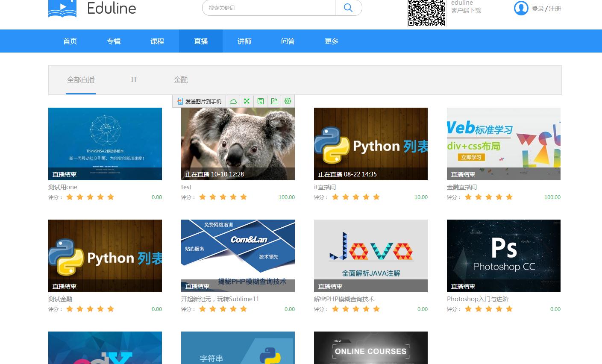Click 客户端下载 text
602x364 pixels.
tap(466, 10)
